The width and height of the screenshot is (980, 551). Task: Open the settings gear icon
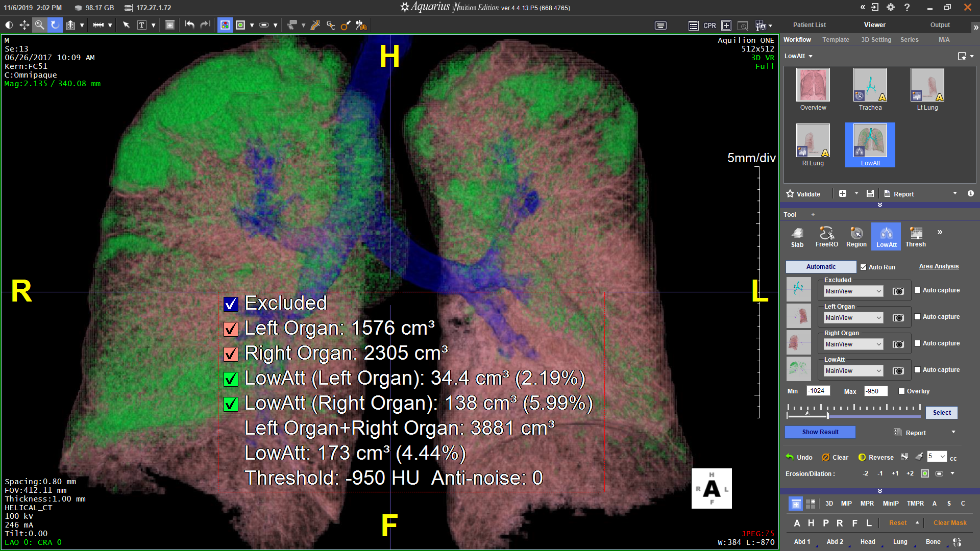point(891,7)
